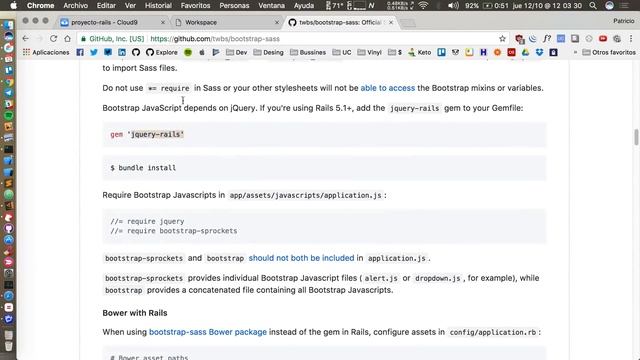
Task: Click the Patricio profile button
Action: (x=623, y=21)
